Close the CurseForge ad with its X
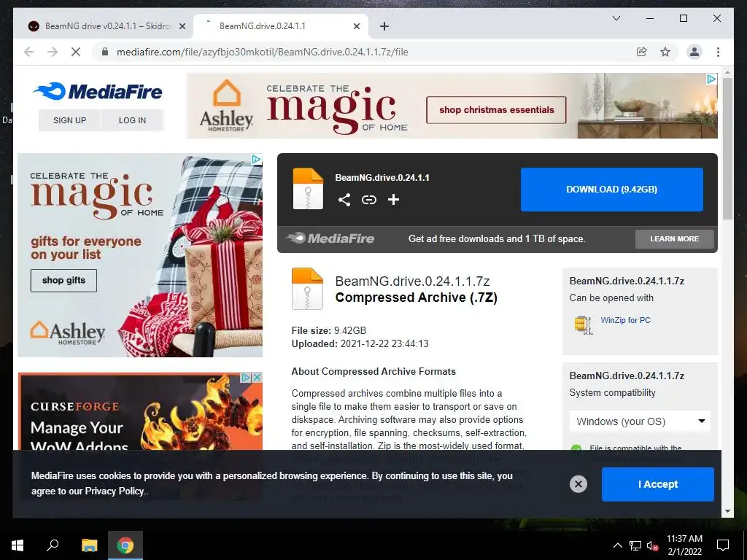This screenshot has width=747, height=560. [257, 378]
